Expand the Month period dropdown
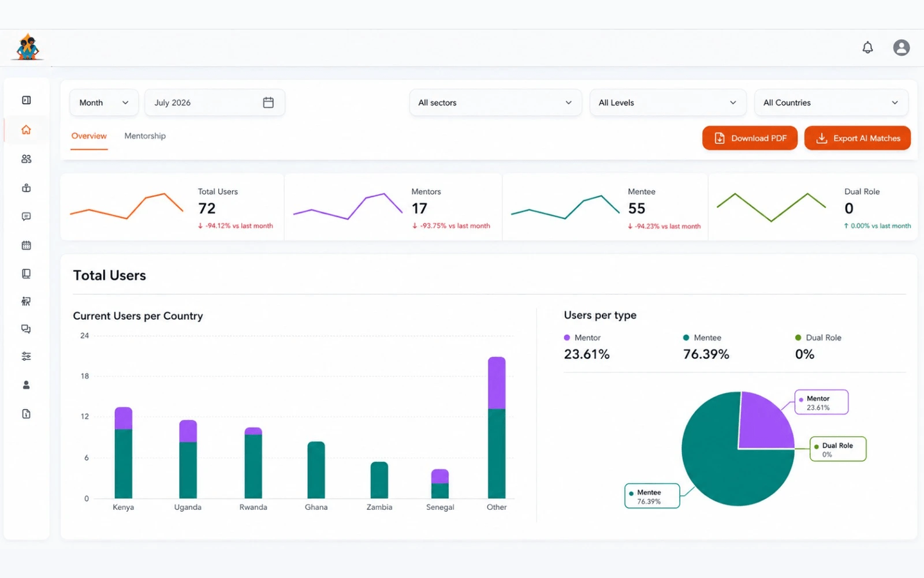Image resolution: width=924 pixels, height=578 pixels. click(x=104, y=103)
